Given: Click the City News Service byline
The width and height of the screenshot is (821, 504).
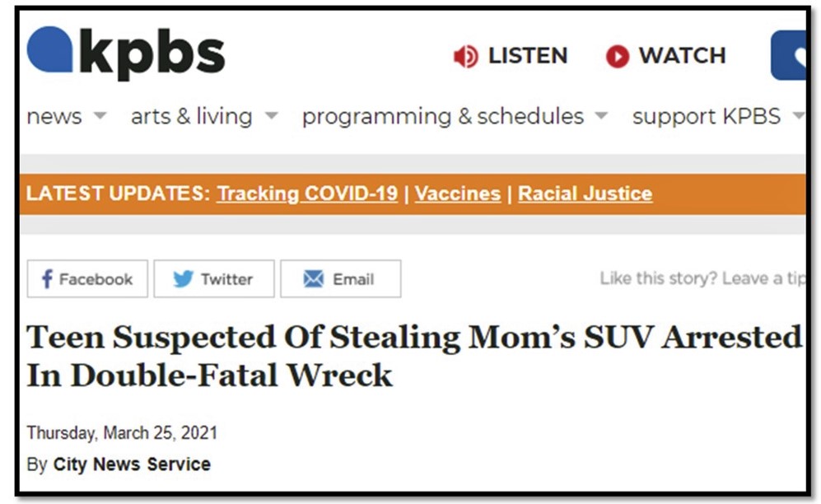Looking at the screenshot, I should coord(132,464).
